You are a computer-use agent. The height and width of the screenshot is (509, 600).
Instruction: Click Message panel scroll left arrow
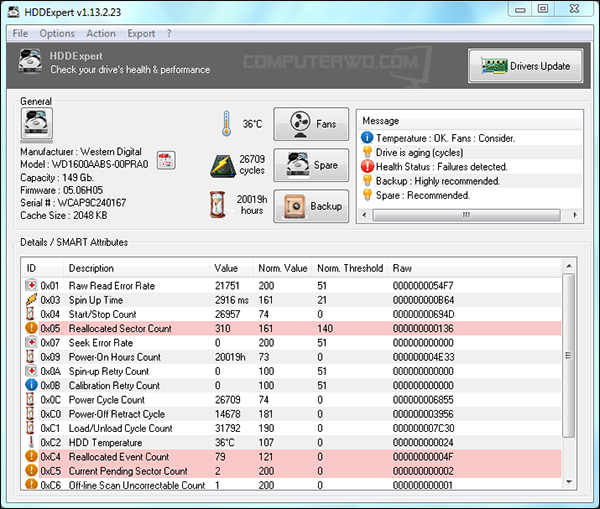pos(364,215)
